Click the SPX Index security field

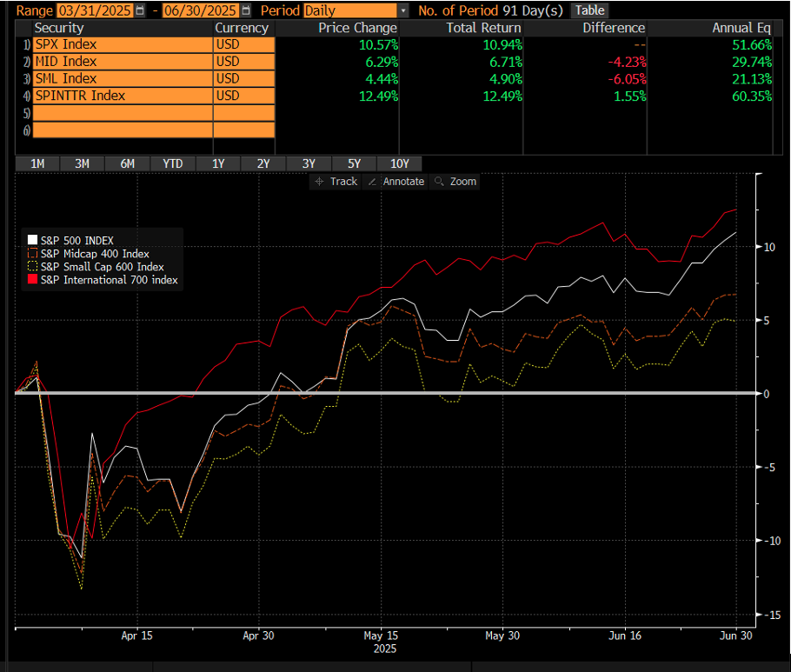click(123, 45)
